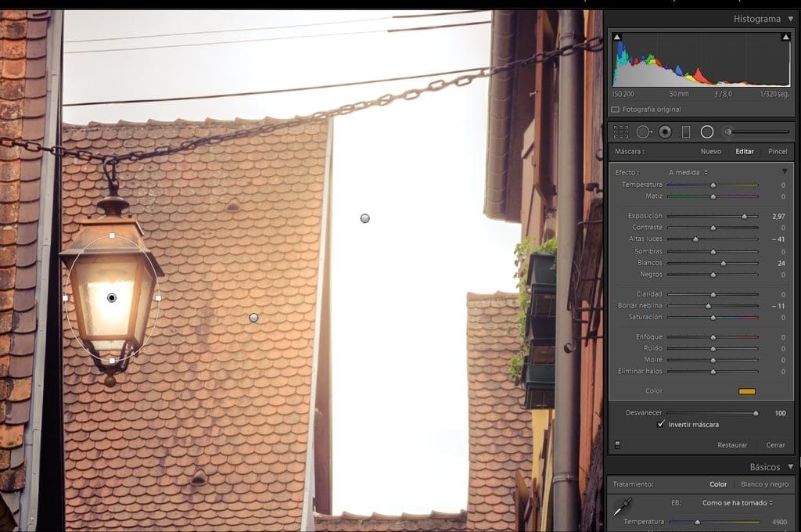Click the Moiré slider handle
801x532 pixels.
713,361
